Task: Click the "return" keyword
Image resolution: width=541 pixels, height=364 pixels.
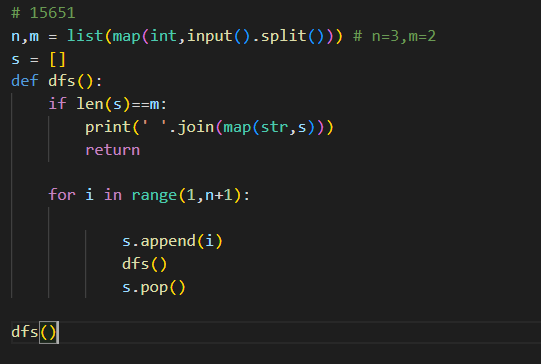Action: click(112, 150)
